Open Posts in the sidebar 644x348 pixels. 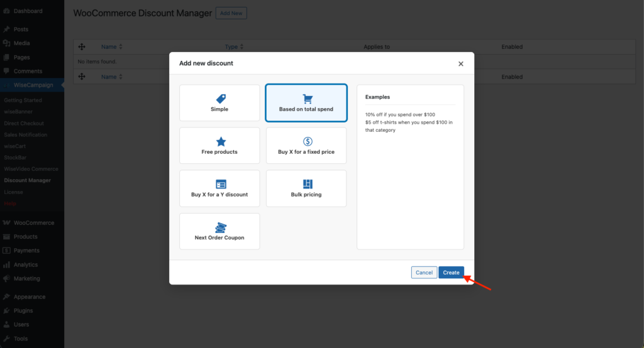click(21, 29)
